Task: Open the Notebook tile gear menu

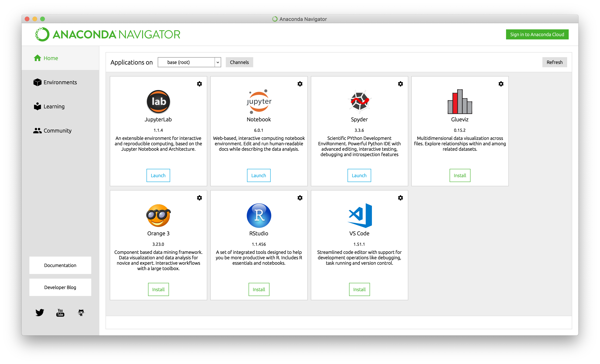Action: (300, 84)
